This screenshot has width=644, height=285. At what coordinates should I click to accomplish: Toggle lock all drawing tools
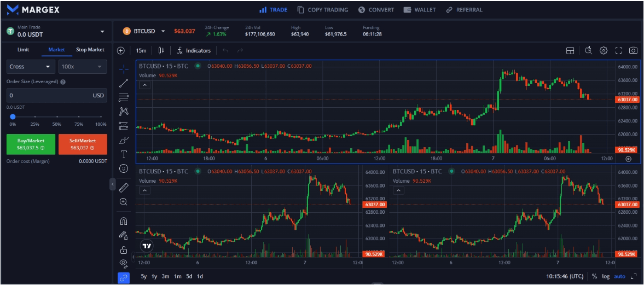(124, 249)
